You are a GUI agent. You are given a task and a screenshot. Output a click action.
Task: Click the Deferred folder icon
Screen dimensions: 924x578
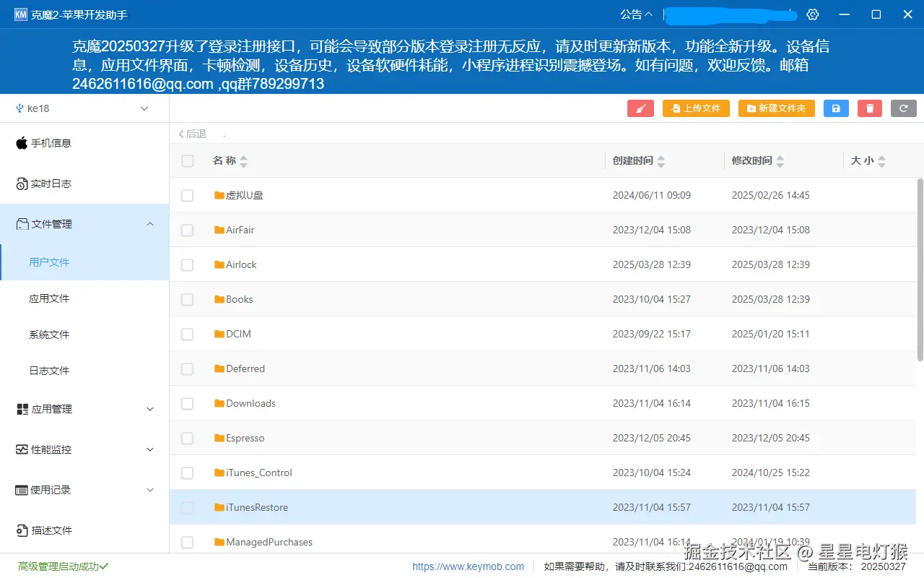(219, 368)
